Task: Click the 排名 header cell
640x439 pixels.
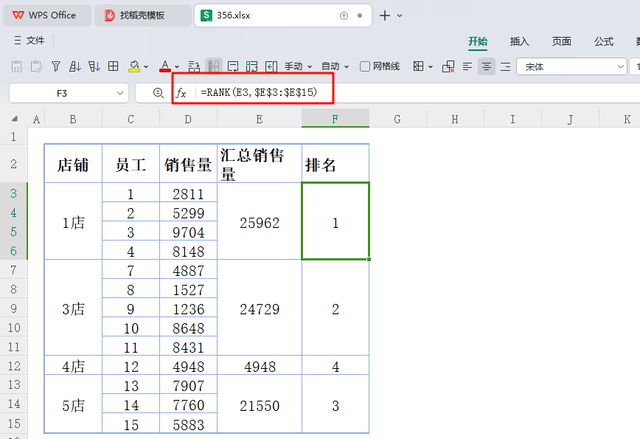Action: click(335, 164)
